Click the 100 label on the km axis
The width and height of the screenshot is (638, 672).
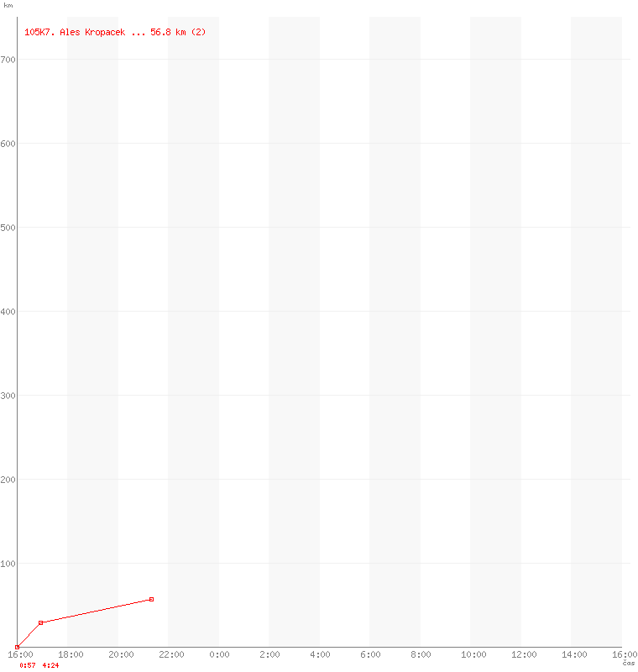coord(8,564)
